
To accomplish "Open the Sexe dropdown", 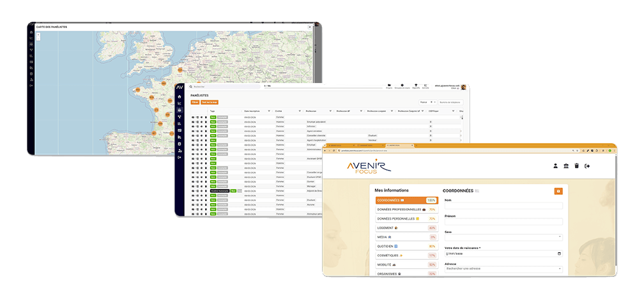I will tap(503, 238).
